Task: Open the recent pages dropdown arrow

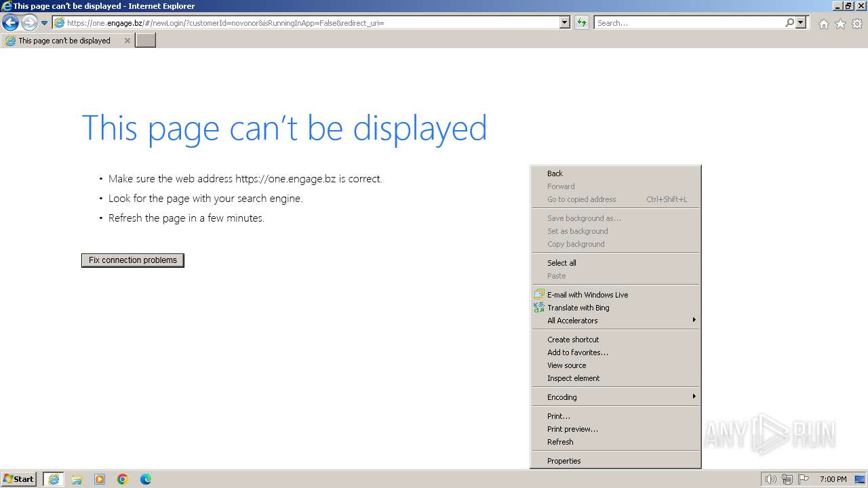Action: [x=45, y=23]
